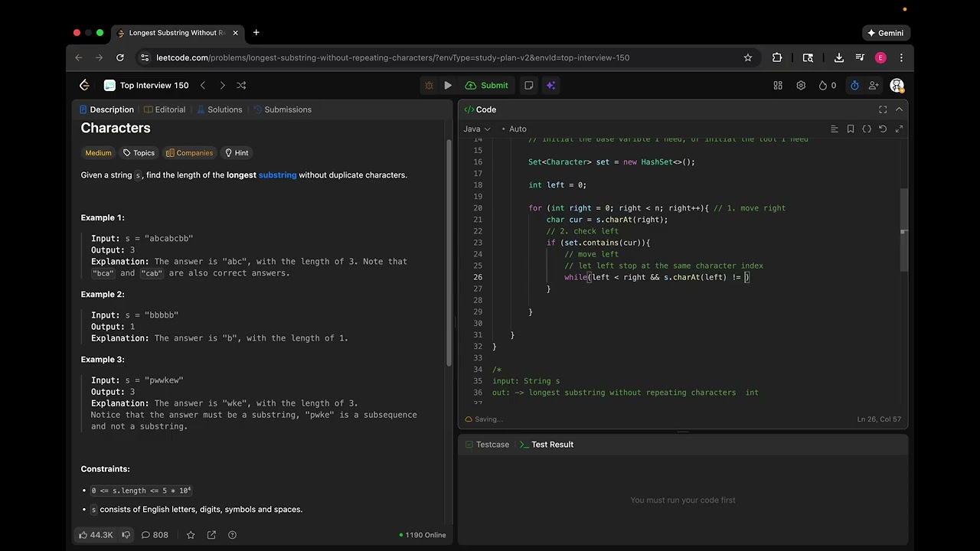The width and height of the screenshot is (980, 551).
Task: Click the Medium difficulty tag
Action: click(x=98, y=153)
